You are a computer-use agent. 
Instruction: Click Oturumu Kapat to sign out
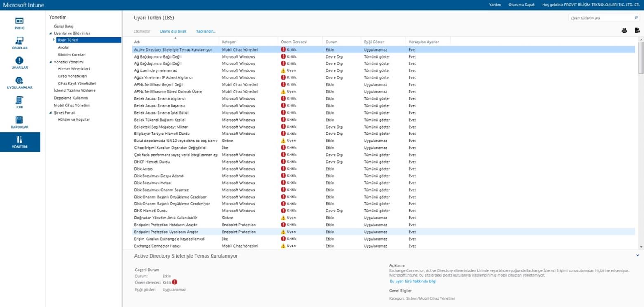[521, 5]
